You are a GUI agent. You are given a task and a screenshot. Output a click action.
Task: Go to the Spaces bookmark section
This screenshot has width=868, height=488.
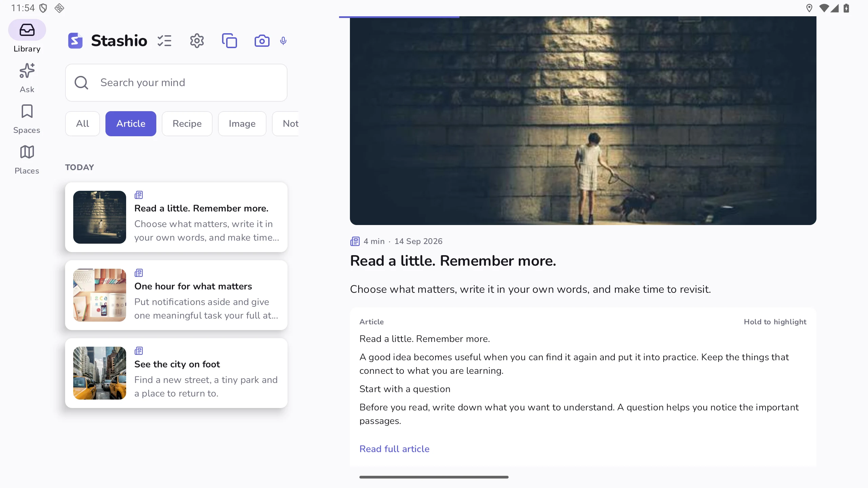[27, 119]
